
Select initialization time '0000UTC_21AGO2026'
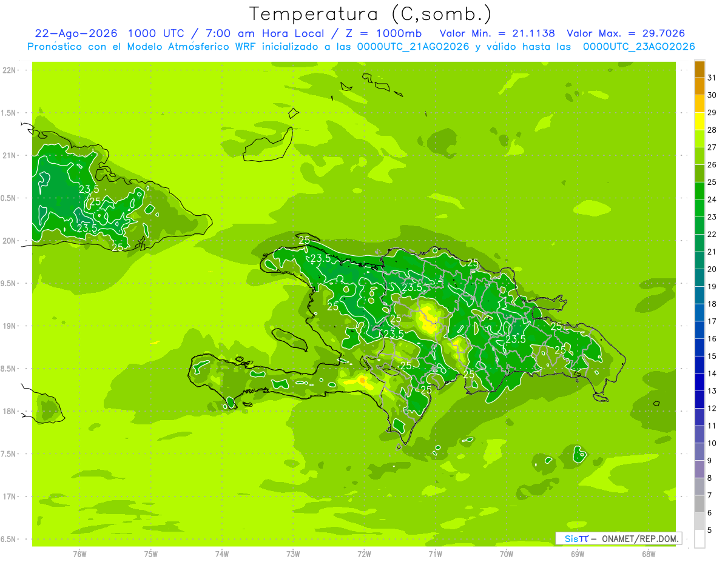pos(413,47)
